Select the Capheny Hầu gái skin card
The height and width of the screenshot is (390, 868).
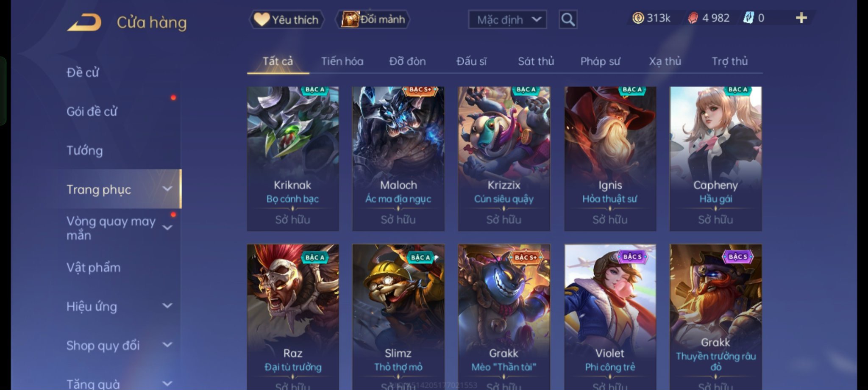click(x=715, y=159)
